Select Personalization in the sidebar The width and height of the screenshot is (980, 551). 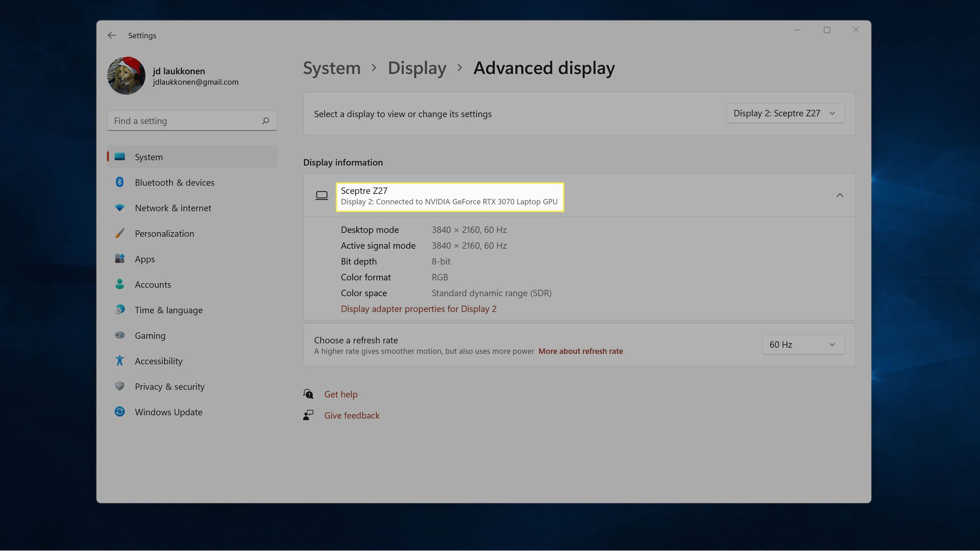click(192, 233)
